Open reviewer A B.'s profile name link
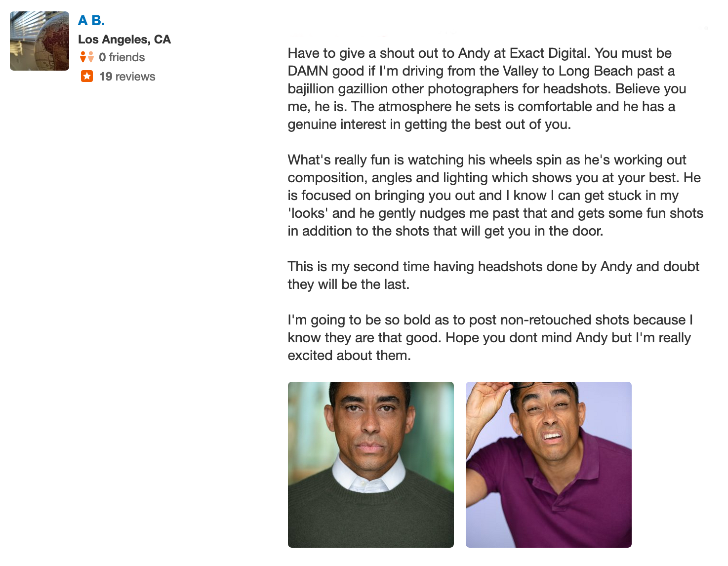Viewport: 728px width, 566px height. tap(91, 21)
